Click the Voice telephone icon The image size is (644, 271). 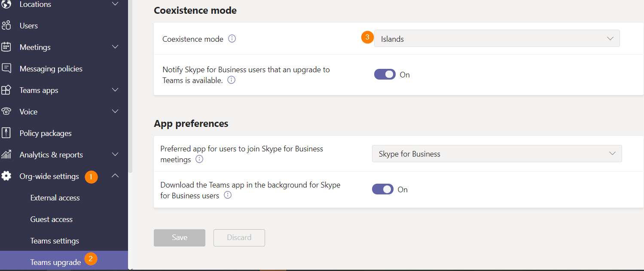6,111
